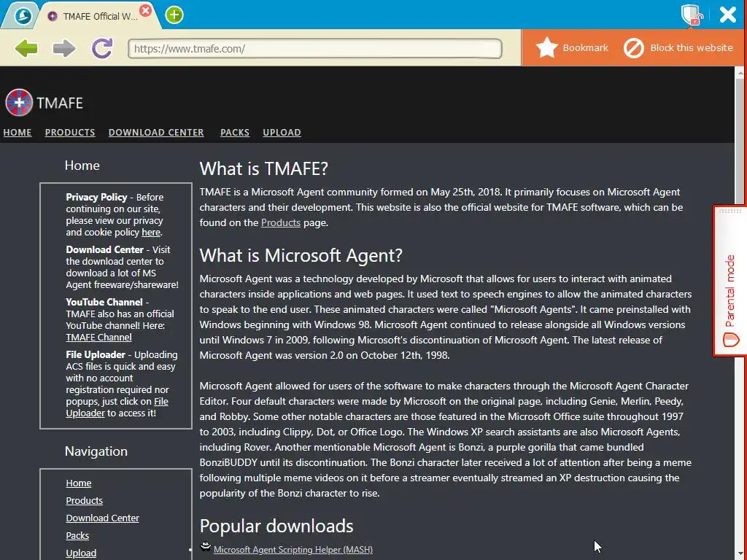Viewport: 747px width, 560px height.
Task: Close the browser window with the X
Action: coord(728,15)
